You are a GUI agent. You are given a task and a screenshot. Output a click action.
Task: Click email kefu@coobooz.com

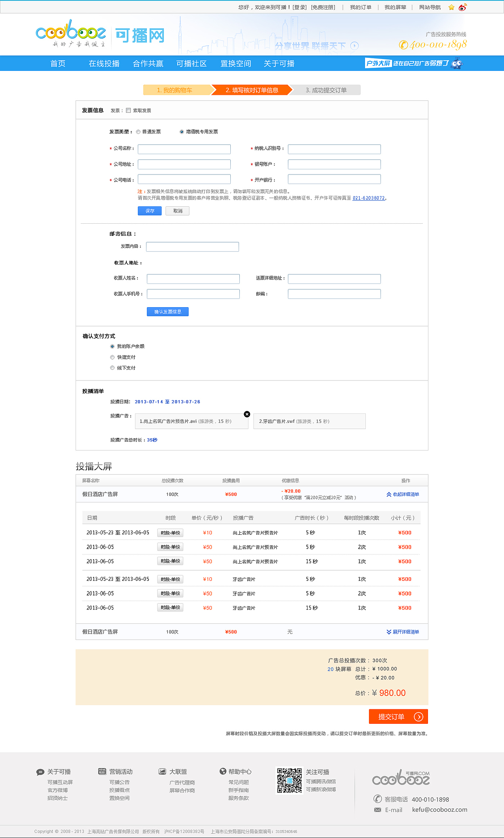click(439, 810)
